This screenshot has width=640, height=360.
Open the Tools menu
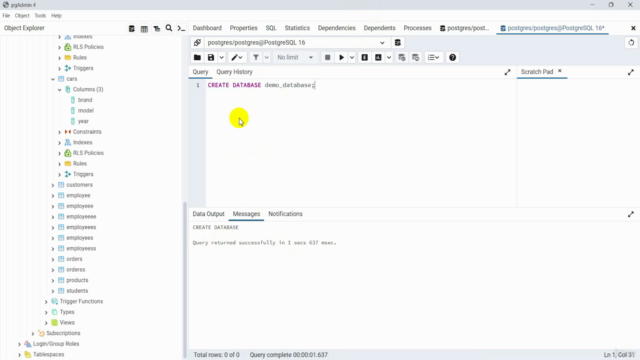40,16
